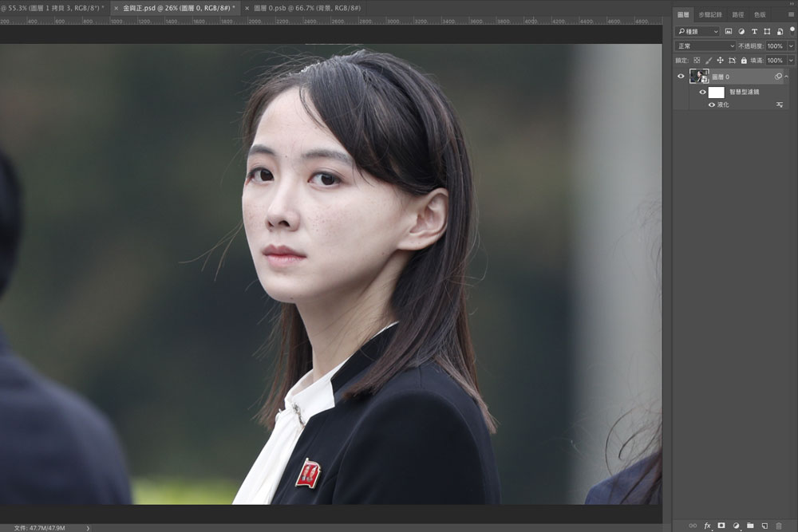Toggle visibility of 智慧型濾鏡 smart filters
The width and height of the screenshot is (798, 532).
[x=702, y=93]
